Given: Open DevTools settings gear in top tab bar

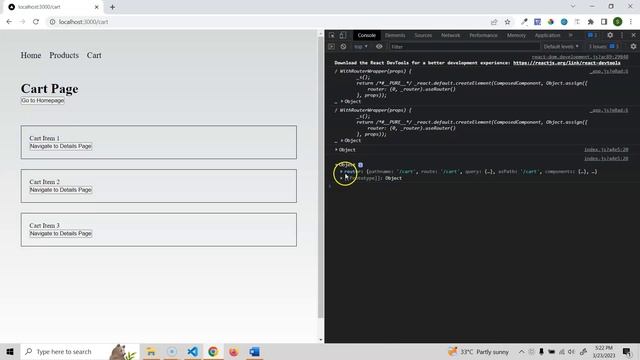Looking at the screenshot, I should click(x=610, y=36).
